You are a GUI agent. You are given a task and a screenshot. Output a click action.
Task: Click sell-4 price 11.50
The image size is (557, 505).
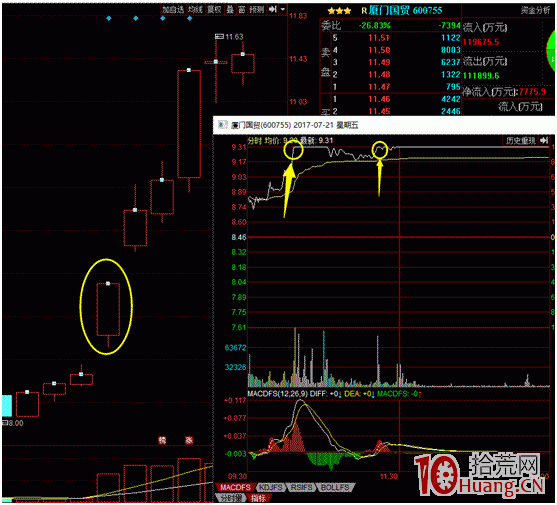[379, 50]
